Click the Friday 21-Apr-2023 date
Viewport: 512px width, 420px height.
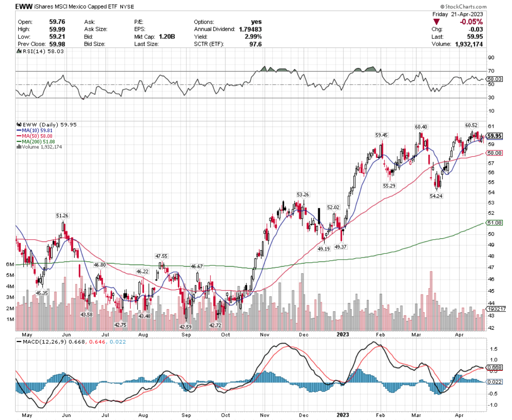(x=458, y=14)
